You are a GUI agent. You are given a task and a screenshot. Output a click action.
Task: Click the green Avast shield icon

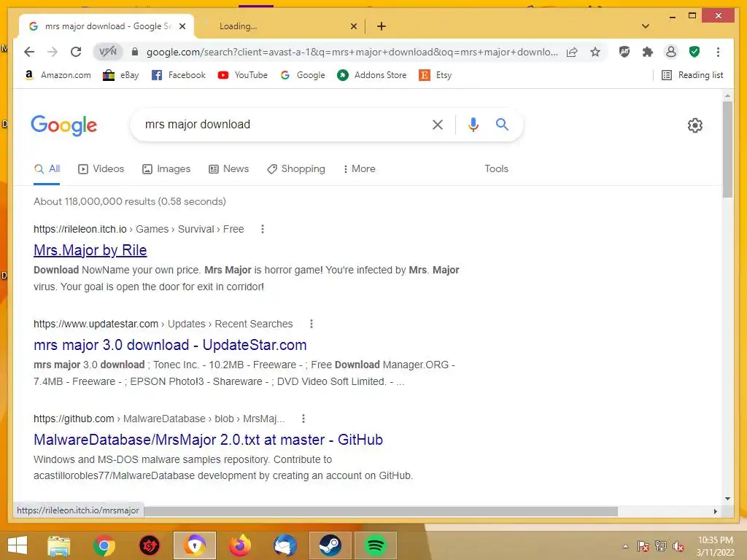(x=694, y=52)
